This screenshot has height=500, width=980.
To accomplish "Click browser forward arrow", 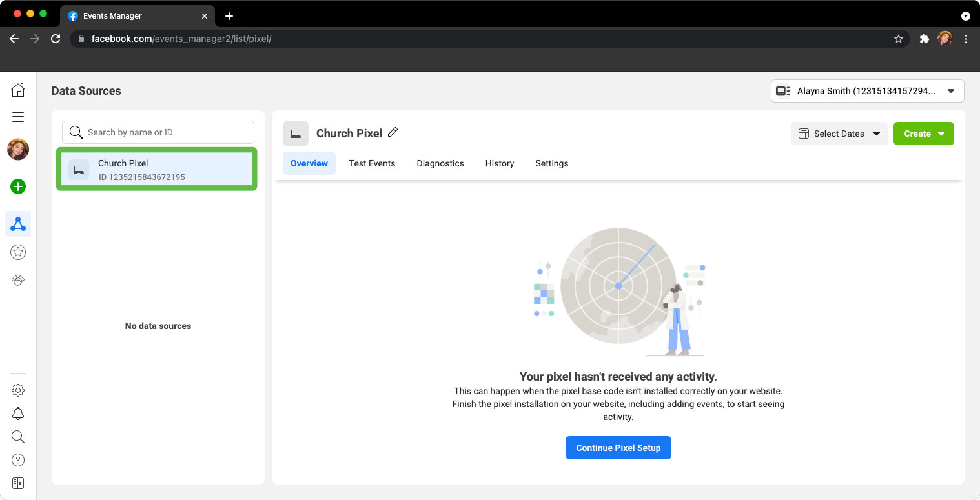I will pyautogui.click(x=35, y=39).
